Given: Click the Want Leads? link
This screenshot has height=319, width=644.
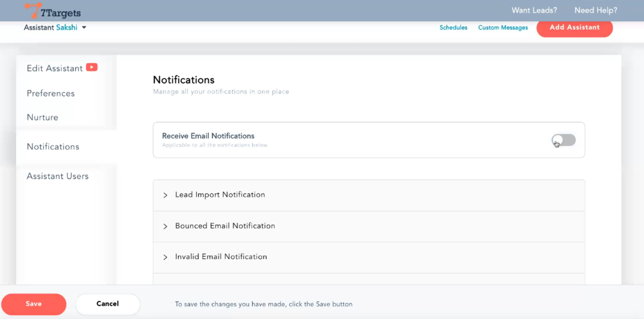Looking at the screenshot, I should pyautogui.click(x=534, y=10).
